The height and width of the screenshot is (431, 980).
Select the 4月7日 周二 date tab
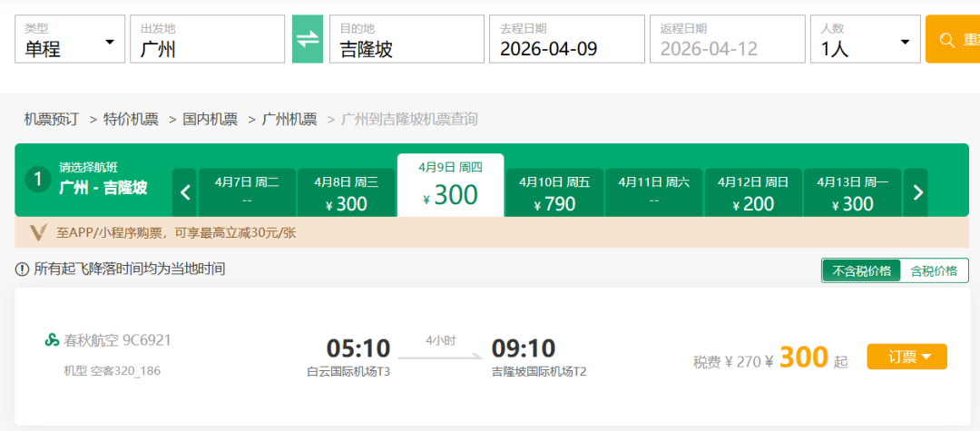247,192
